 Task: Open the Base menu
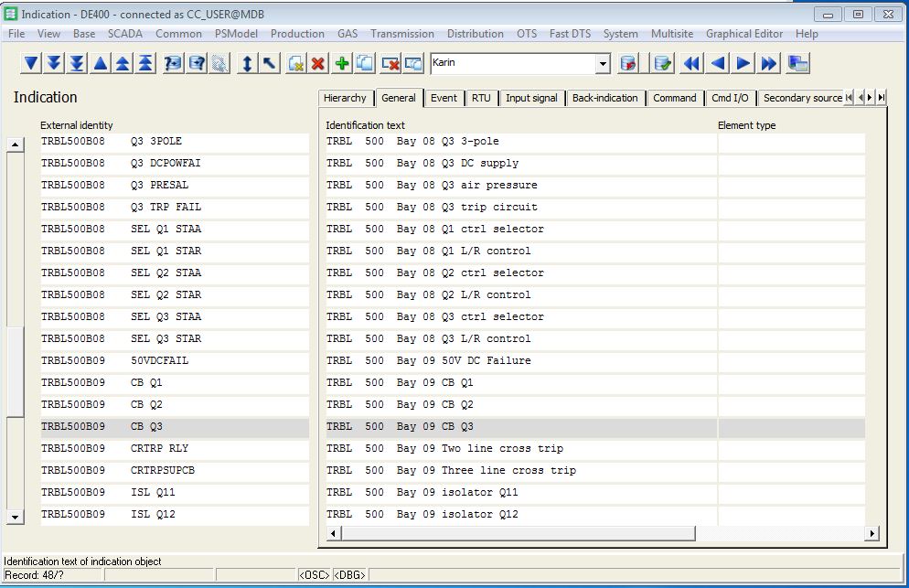[x=84, y=34]
